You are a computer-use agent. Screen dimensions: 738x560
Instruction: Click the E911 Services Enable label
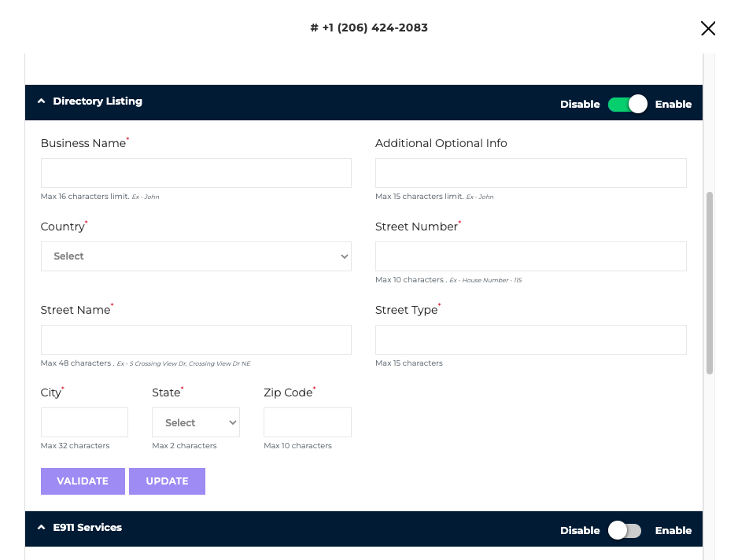[673, 531]
